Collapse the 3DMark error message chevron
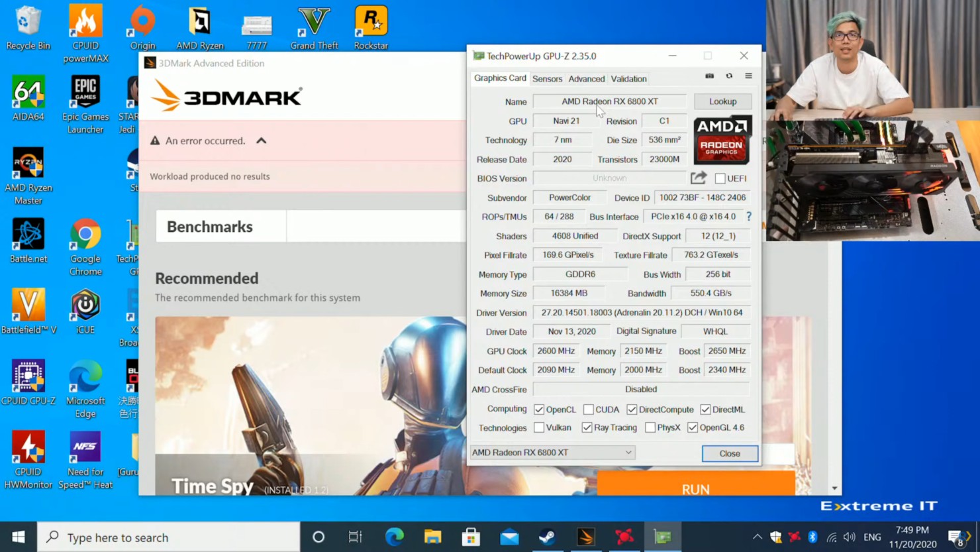The image size is (980, 552). point(262,140)
